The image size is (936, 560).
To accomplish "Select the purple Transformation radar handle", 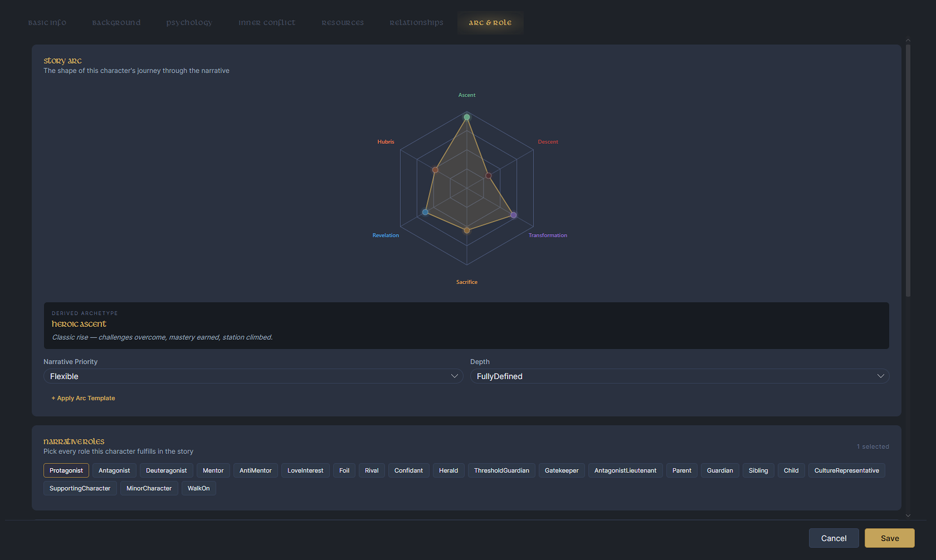I will tap(514, 215).
